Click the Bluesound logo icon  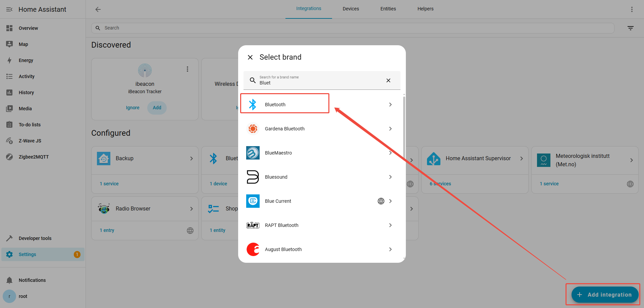[253, 177]
